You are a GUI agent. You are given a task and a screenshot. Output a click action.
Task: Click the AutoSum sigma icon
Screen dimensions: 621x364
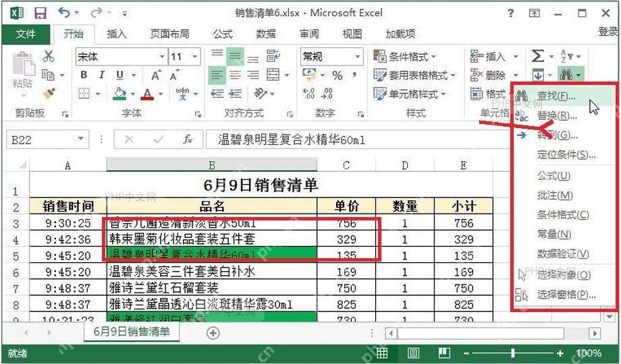(x=537, y=56)
